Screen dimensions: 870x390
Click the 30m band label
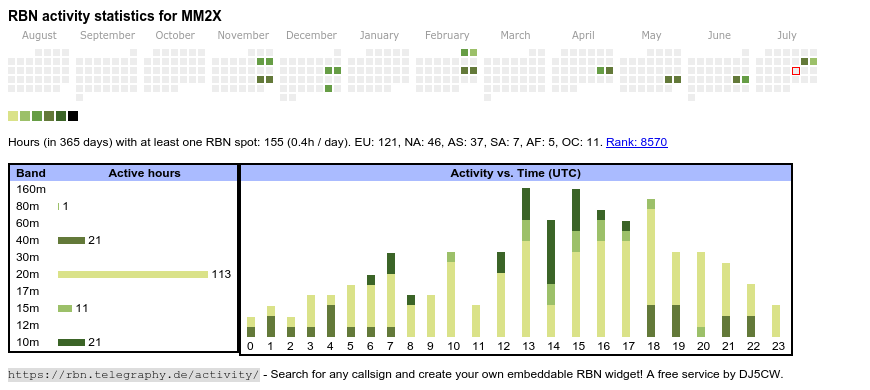(x=28, y=257)
